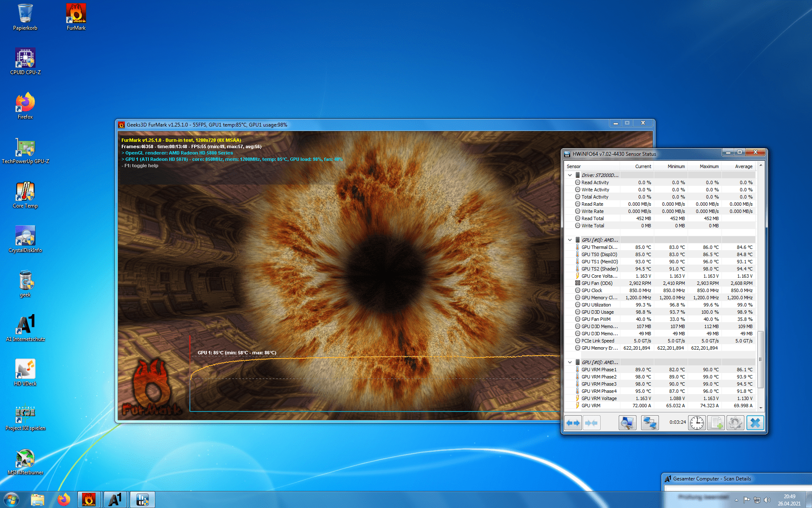Collapse the GPU VRM sensor group
Viewport: 812px width, 508px height.
tap(570, 362)
